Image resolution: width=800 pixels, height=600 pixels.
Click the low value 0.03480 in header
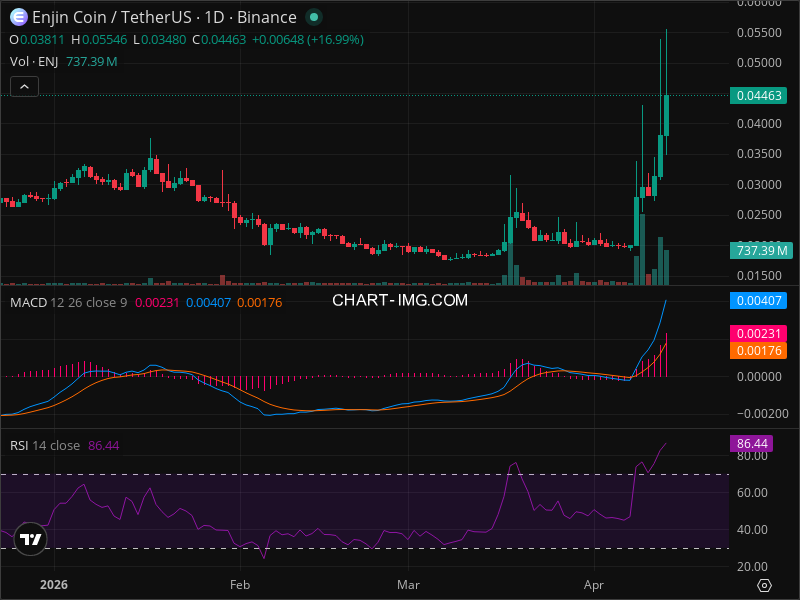(x=163, y=40)
